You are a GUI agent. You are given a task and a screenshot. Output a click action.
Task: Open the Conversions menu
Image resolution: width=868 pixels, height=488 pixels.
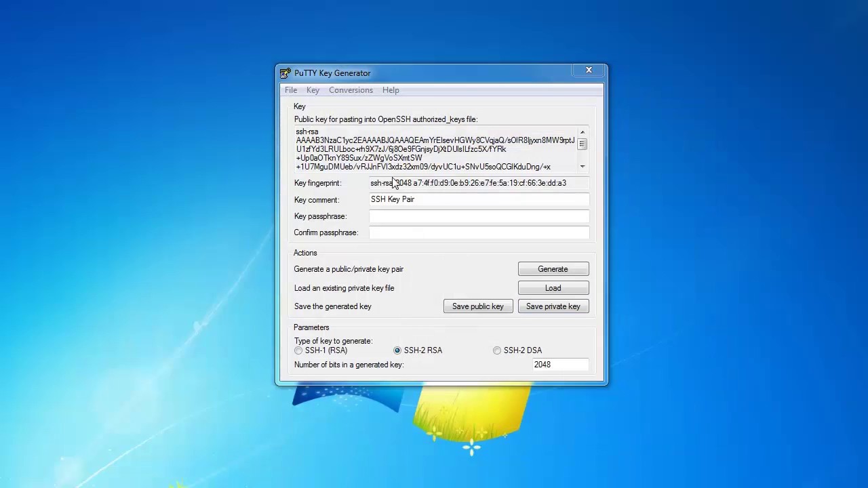tap(351, 90)
